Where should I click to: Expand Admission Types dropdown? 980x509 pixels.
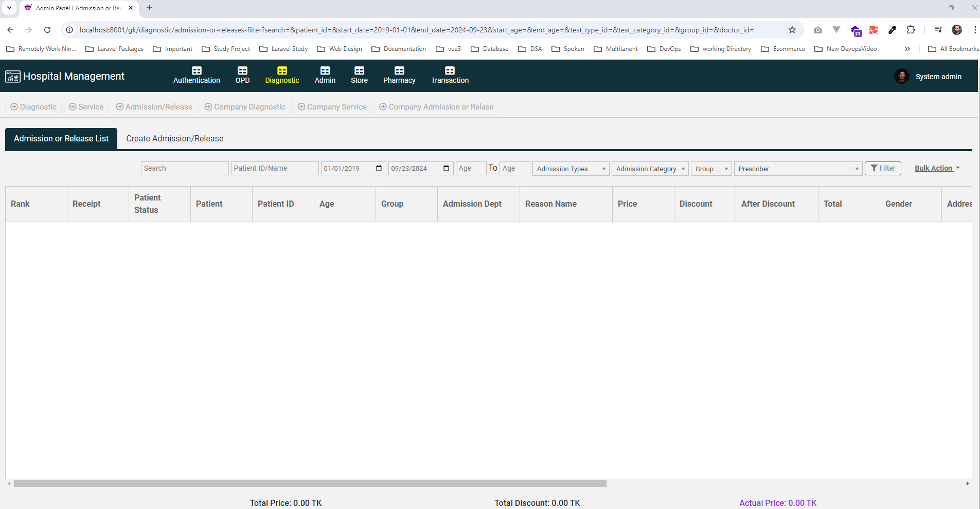click(571, 169)
